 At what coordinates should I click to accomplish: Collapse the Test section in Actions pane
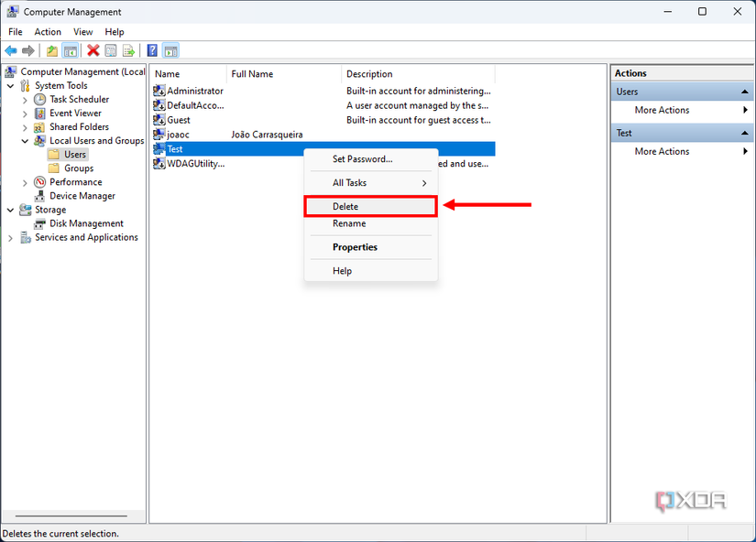pos(745,133)
